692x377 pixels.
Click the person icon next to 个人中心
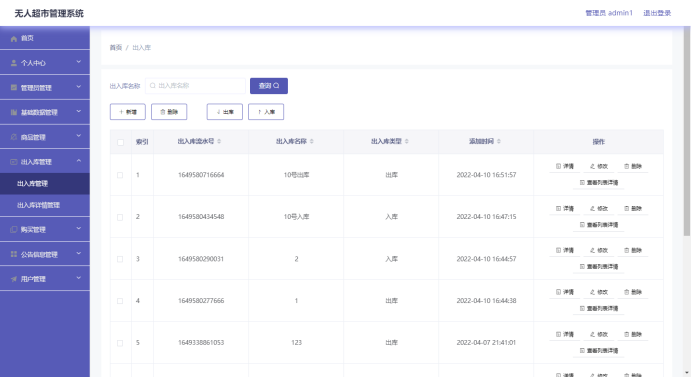[14, 63]
